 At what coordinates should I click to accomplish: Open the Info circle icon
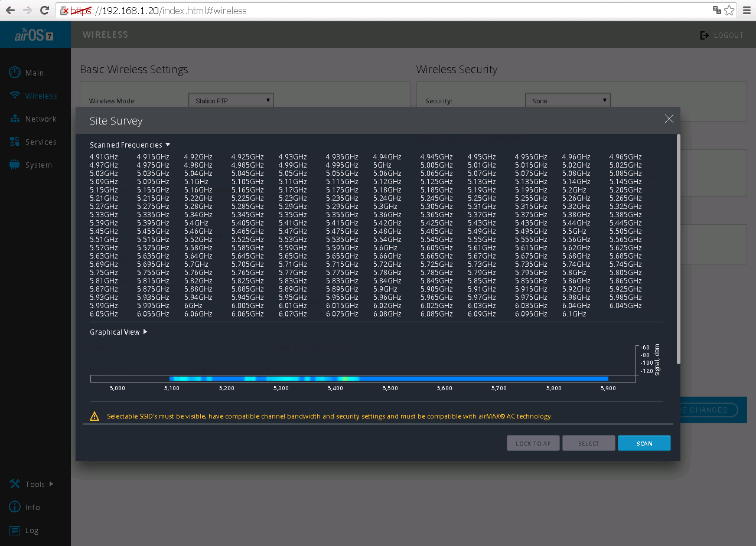[x=15, y=507]
